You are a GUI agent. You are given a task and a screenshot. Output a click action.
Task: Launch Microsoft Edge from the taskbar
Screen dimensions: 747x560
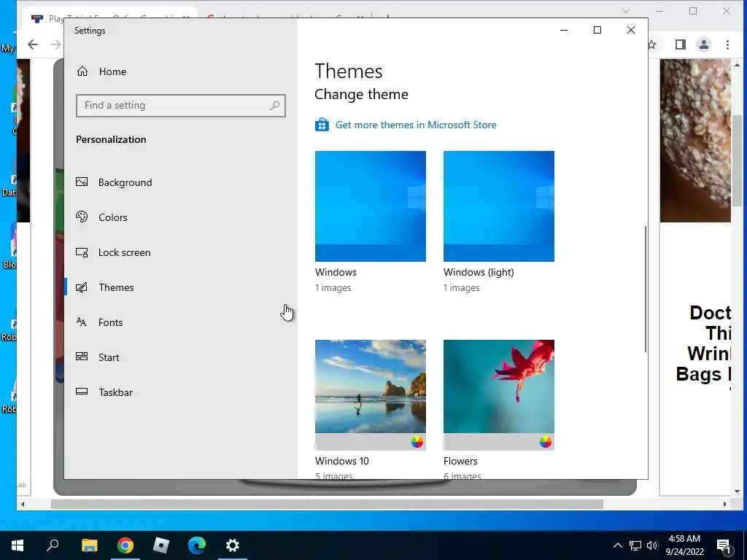pos(197,545)
